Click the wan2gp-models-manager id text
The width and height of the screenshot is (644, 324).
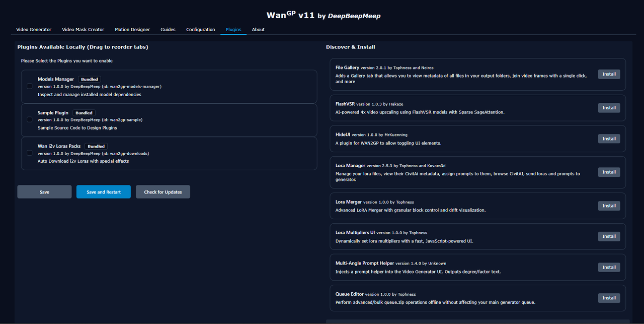[x=132, y=87]
